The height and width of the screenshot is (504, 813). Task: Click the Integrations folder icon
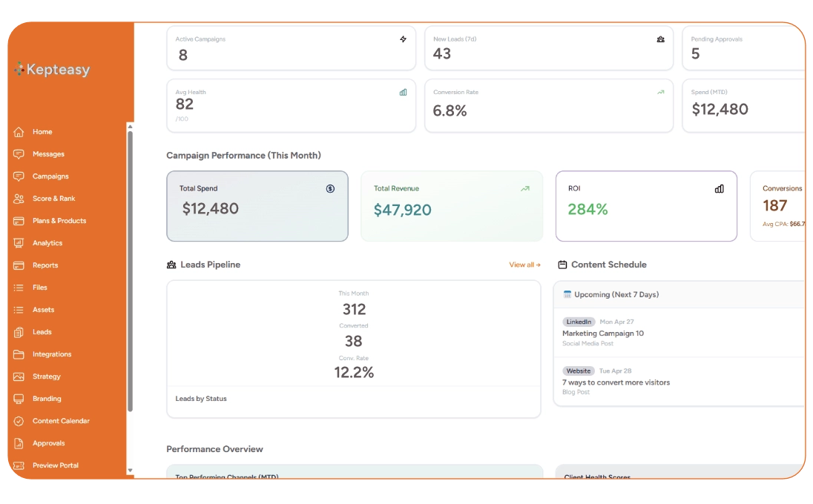[19, 355]
